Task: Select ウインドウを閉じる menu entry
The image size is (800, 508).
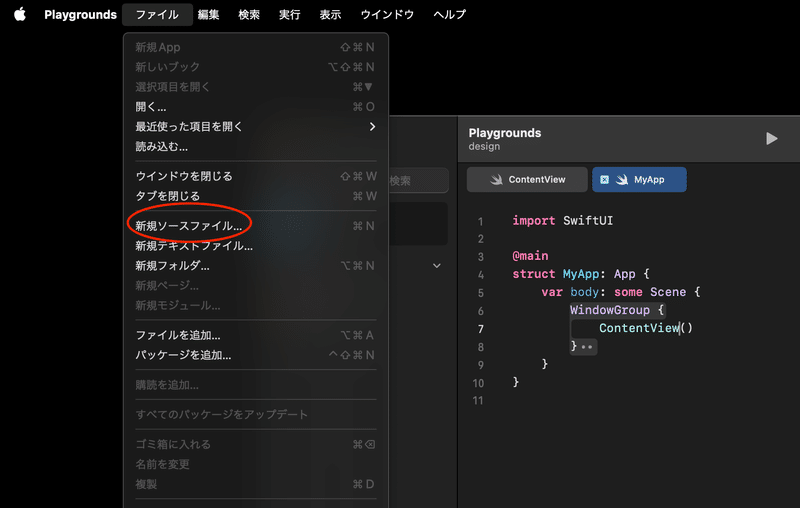Action: coord(256,176)
